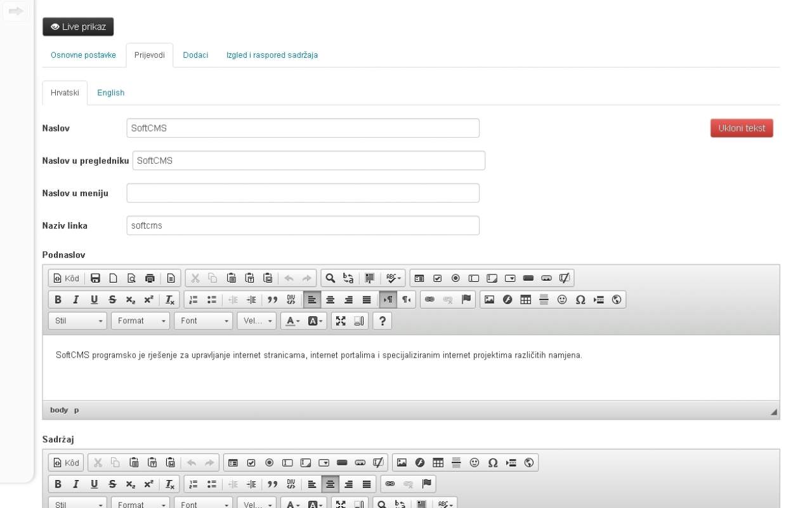Image resolution: width=812 pixels, height=508 pixels.
Task: Insert IFrame globe icon in Podnaslov editor
Action: coord(617,300)
